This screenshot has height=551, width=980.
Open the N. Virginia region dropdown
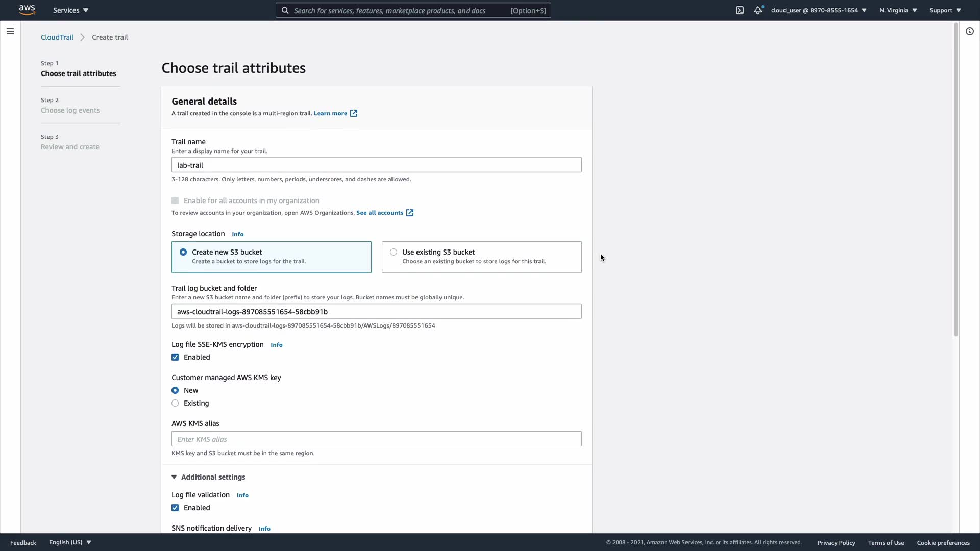[x=898, y=10]
